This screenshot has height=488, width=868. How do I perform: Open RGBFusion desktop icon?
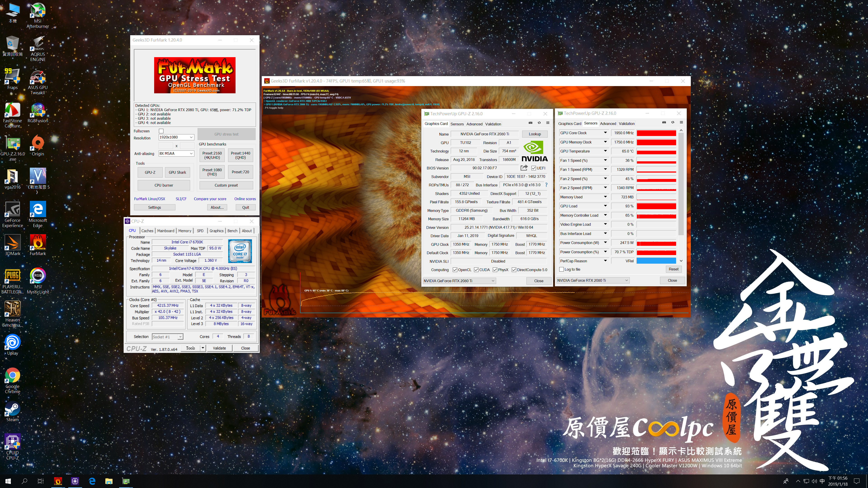(38, 113)
